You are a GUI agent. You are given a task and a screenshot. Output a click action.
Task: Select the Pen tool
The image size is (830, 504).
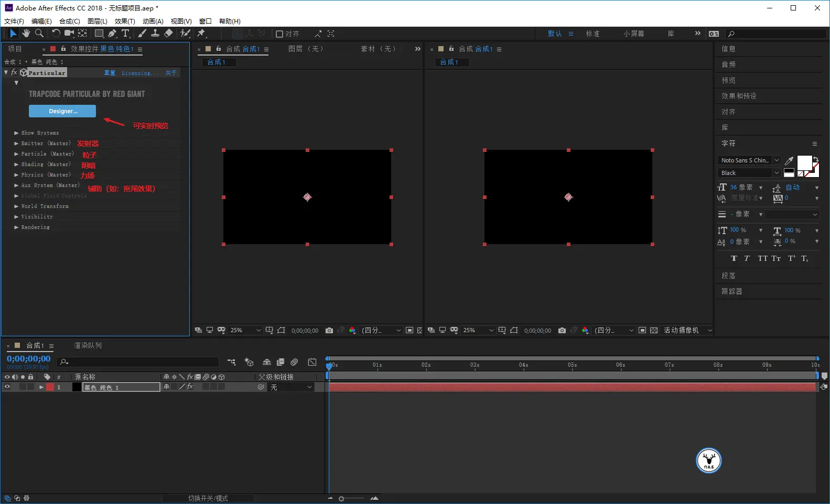click(x=112, y=34)
